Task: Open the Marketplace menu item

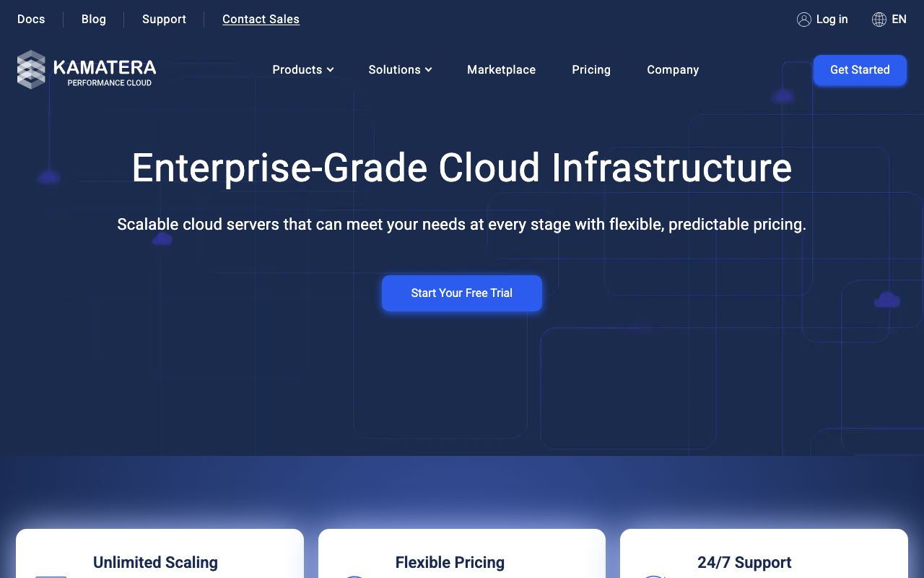Action: coord(501,69)
